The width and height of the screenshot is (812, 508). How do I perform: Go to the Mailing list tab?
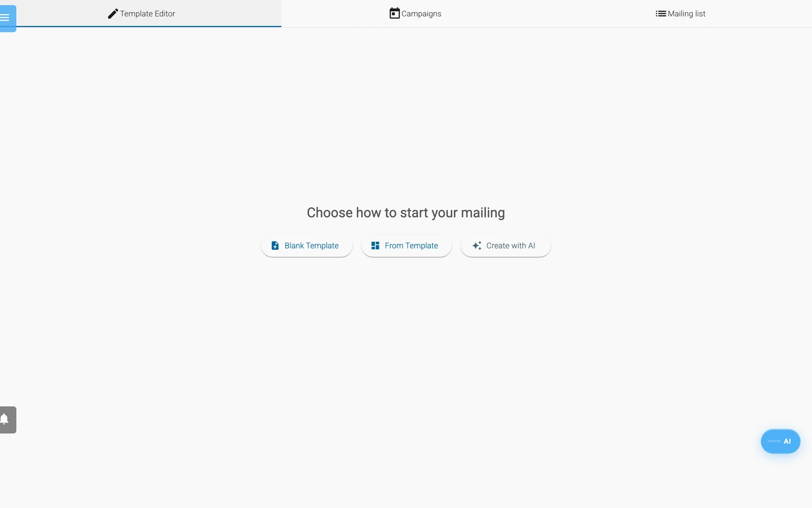pos(681,14)
